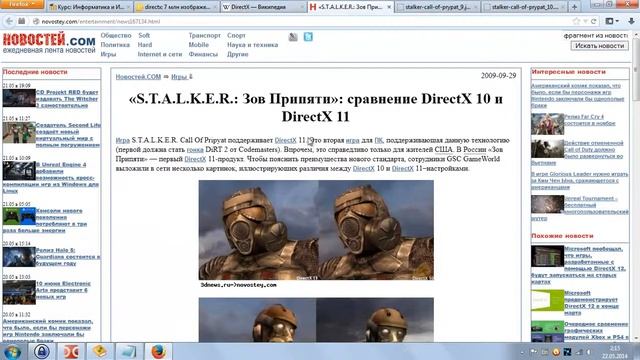Click the yellow tag taskbar icon

[99, 351]
